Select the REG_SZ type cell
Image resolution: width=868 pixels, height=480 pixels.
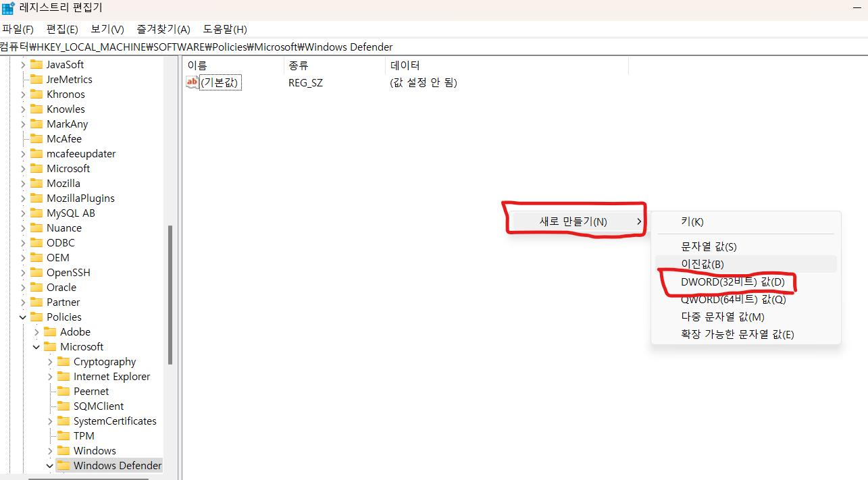click(305, 82)
